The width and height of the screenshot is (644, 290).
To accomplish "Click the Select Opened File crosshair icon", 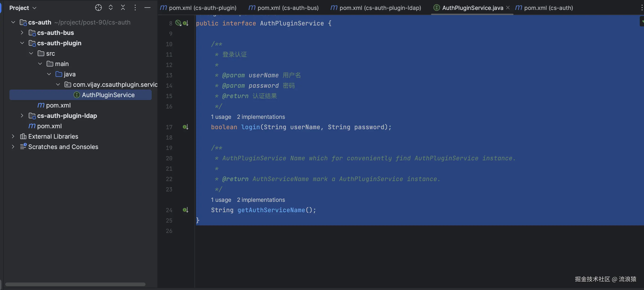I will coord(98,8).
